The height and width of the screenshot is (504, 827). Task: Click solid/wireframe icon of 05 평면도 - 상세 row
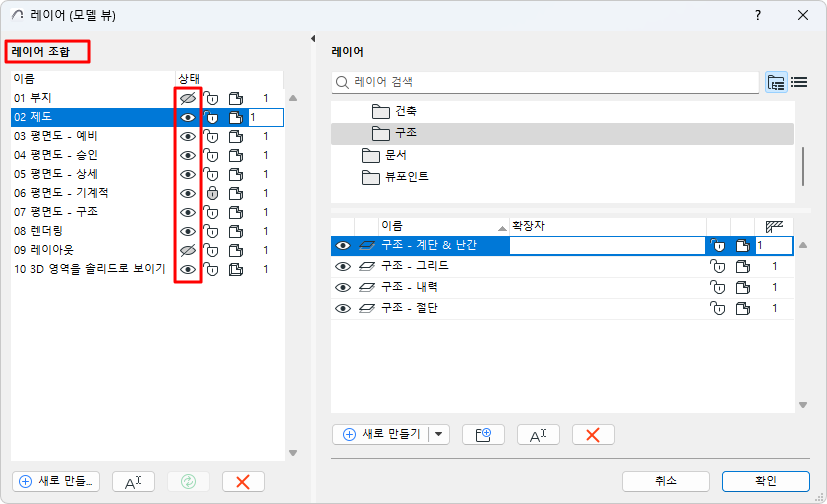pyautogui.click(x=236, y=174)
